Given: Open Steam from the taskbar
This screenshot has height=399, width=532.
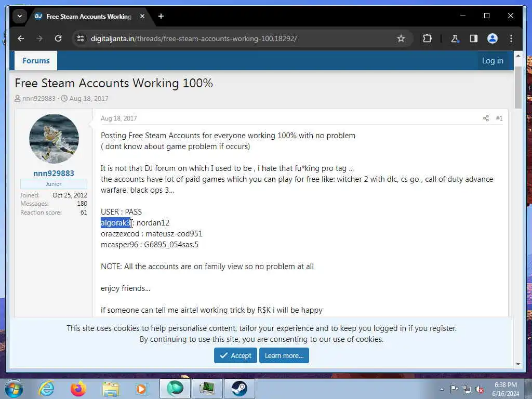Looking at the screenshot, I should pos(240,389).
